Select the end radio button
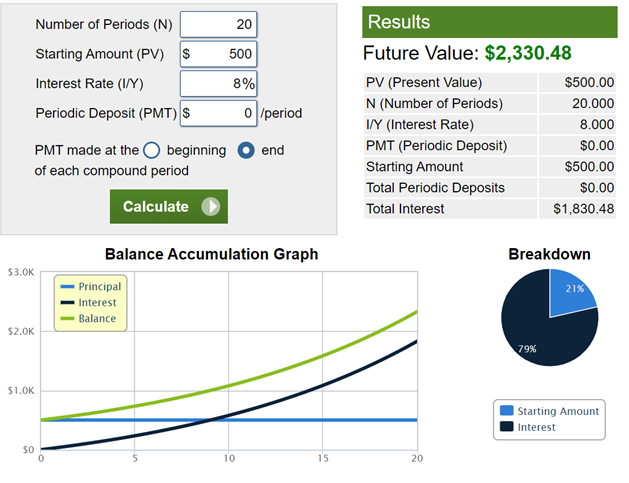 (x=246, y=151)
